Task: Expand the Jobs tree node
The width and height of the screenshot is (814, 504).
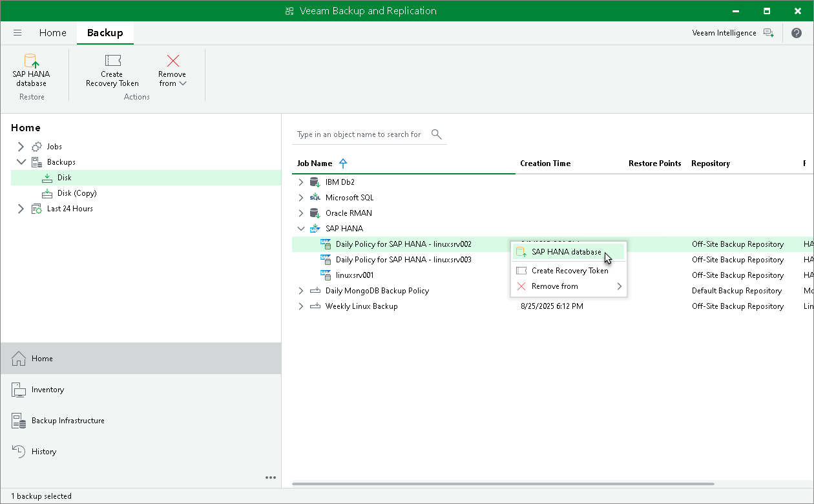Action: (x=21, y=147)
